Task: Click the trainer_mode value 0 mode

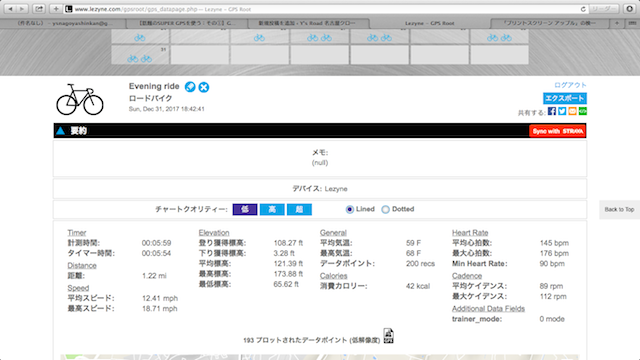Action: (552, 319)
